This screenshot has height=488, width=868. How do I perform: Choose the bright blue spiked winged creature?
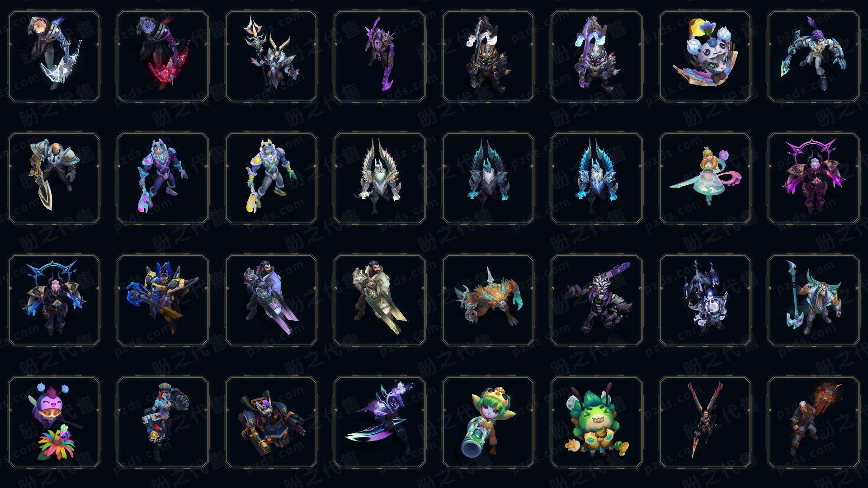[x=597, y=178]
